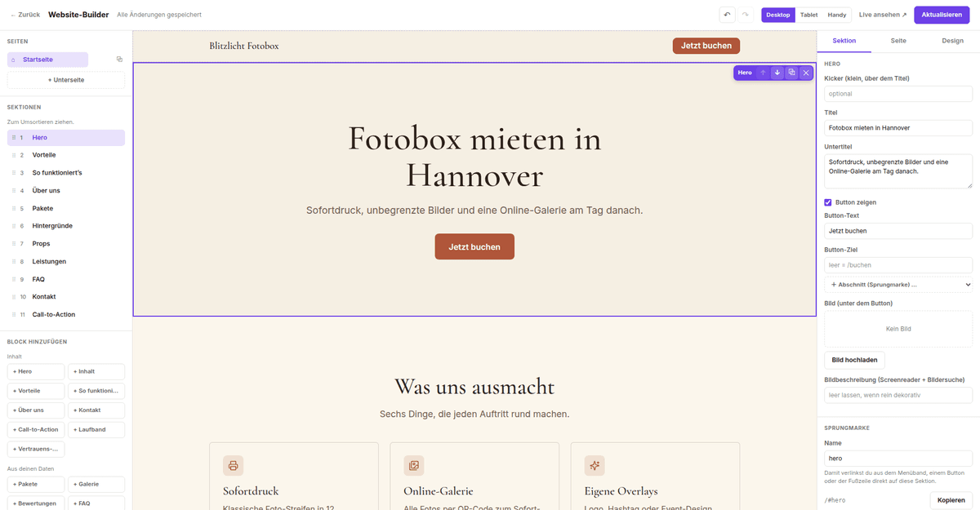Click the Bildbeschreibung field
Viewport: 980px width, 510px height.
898,396
